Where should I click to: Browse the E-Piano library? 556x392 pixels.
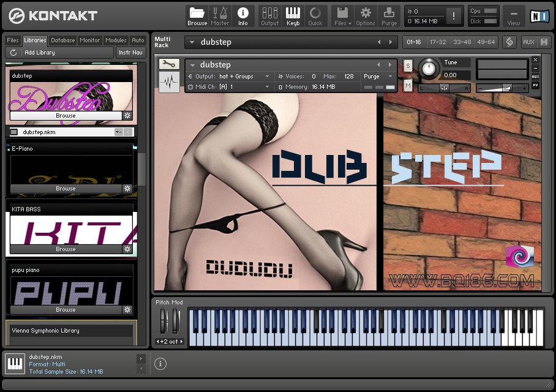(x=66, y=189)
